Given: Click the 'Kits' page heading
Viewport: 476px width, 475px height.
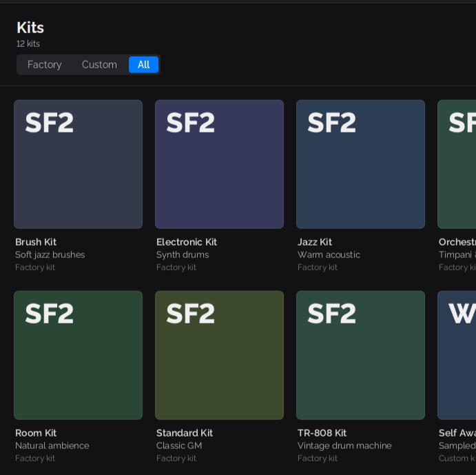Looking at the screenshot, I should 30,28.
